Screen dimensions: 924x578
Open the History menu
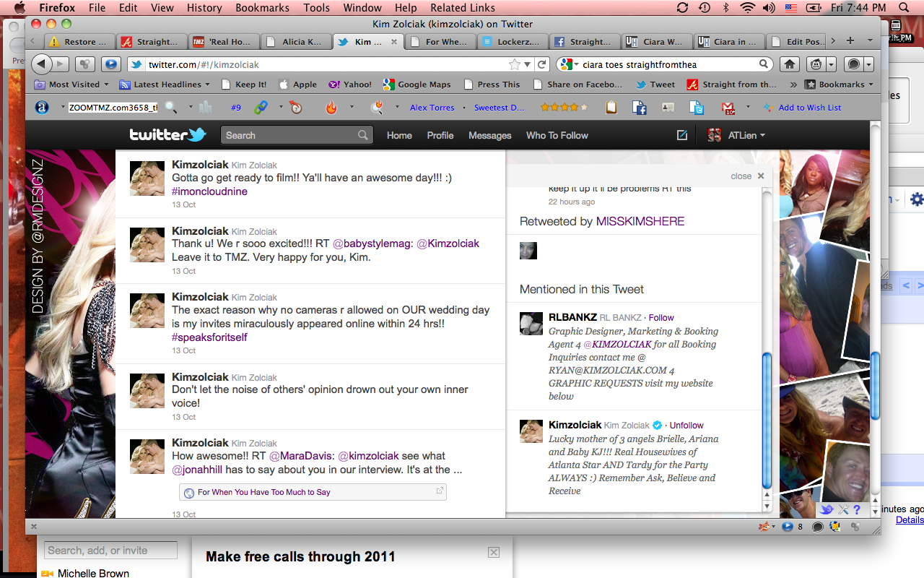[204, 8]
